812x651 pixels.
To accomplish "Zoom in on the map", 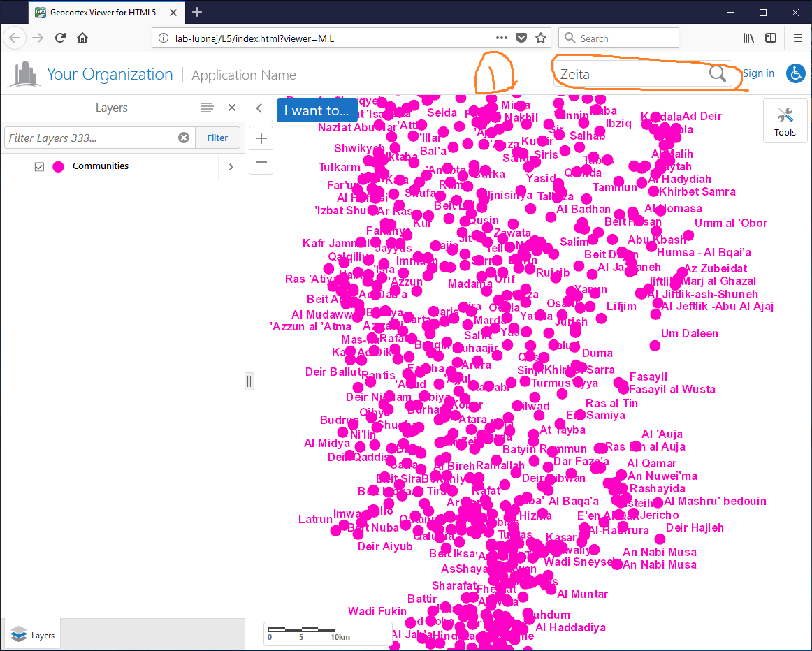I will [261, 138].
